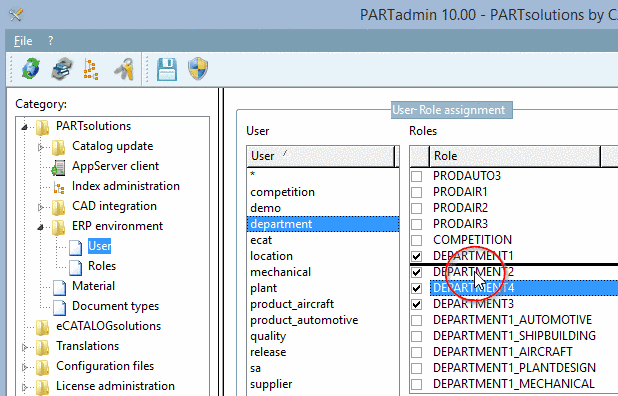Check the PRODAIR3 role checkbox
The width and height of the screenshot is (618, 396).
tap(417, 224)
